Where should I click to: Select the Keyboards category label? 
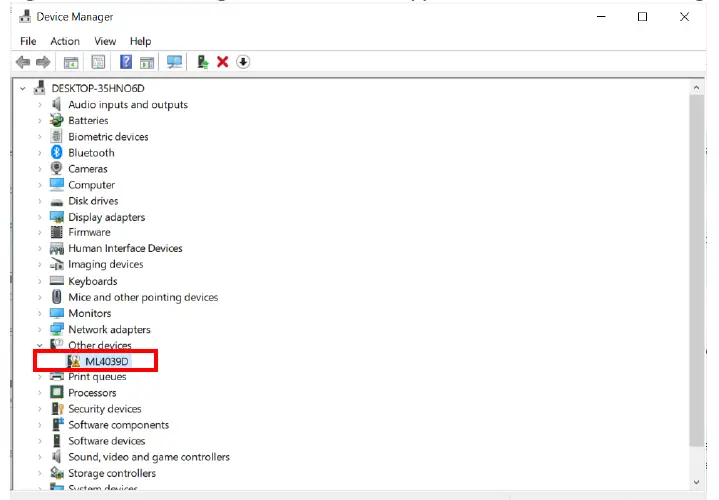[93, 281]
